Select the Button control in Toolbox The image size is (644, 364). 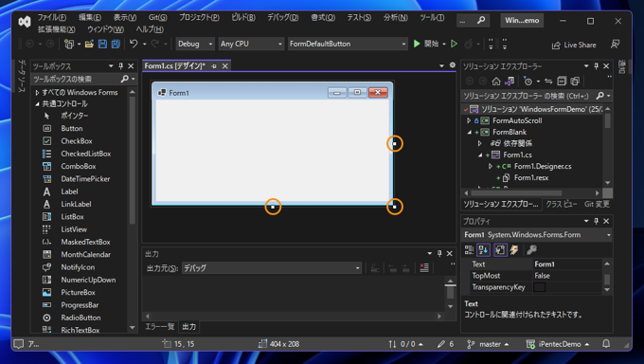[x=72, y=129]
